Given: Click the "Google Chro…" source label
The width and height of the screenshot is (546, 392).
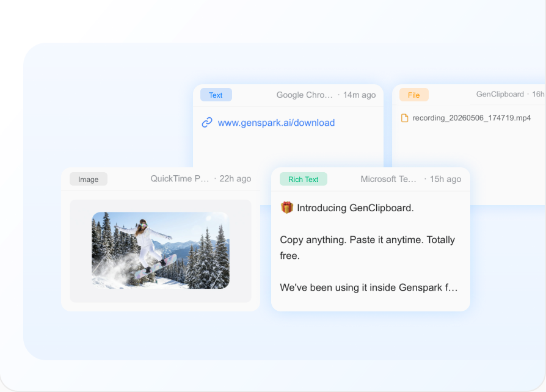Looking at the screenshot, I should pos(304,95).
